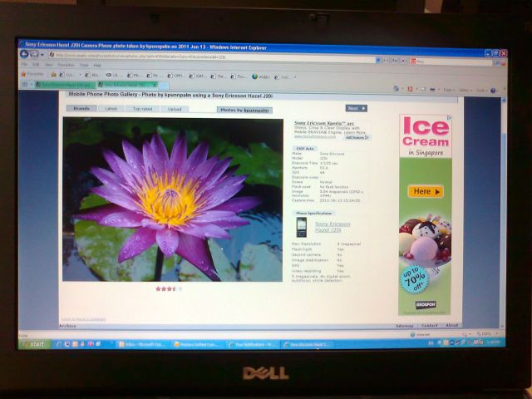Viewport: 532px width, 399px height.
Task: Open the recent pages dropdown beside Forward
Action: coord(42,55)
